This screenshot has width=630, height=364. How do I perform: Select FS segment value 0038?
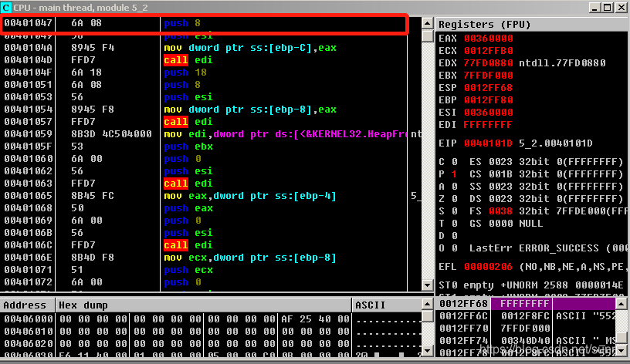pos(500,211)
